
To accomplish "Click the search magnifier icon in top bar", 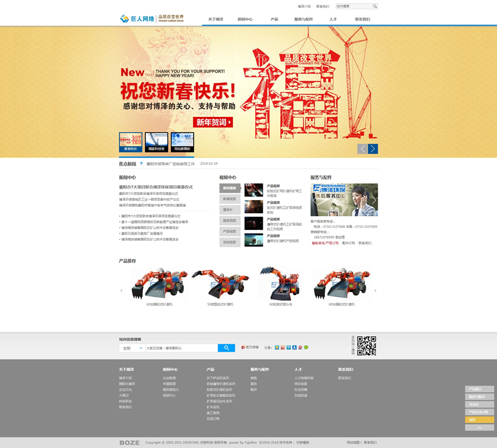I will click(x=375, y=6).
